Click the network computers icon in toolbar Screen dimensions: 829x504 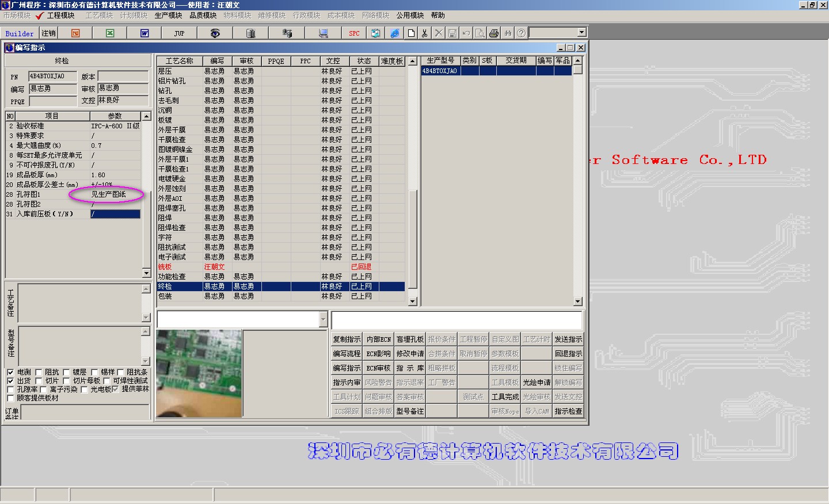pos(287,33)
